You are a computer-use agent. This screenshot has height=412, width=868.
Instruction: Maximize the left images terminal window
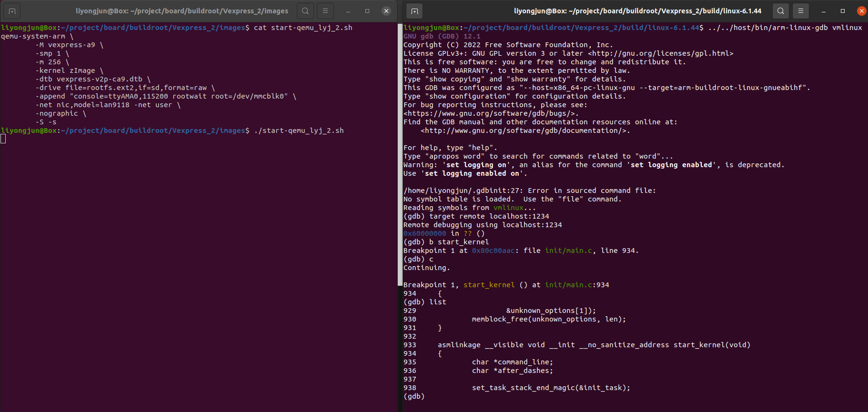pyautogui.click(x=367, y=11)
